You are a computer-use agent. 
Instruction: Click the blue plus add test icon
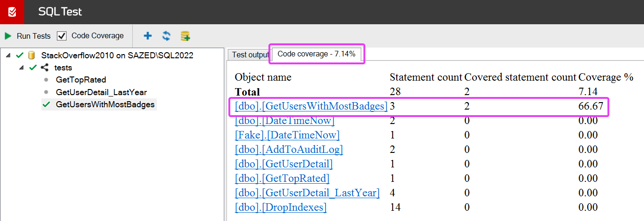(148, 36)
